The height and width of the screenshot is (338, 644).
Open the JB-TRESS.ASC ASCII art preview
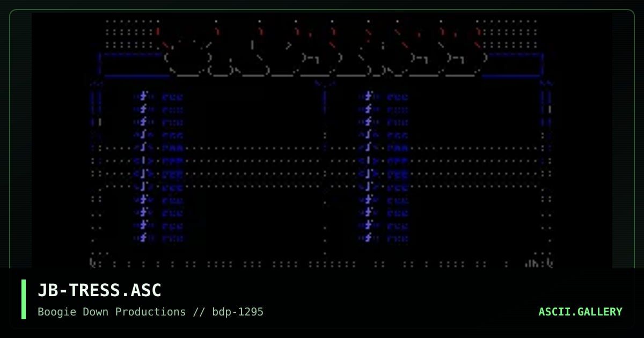322,141
